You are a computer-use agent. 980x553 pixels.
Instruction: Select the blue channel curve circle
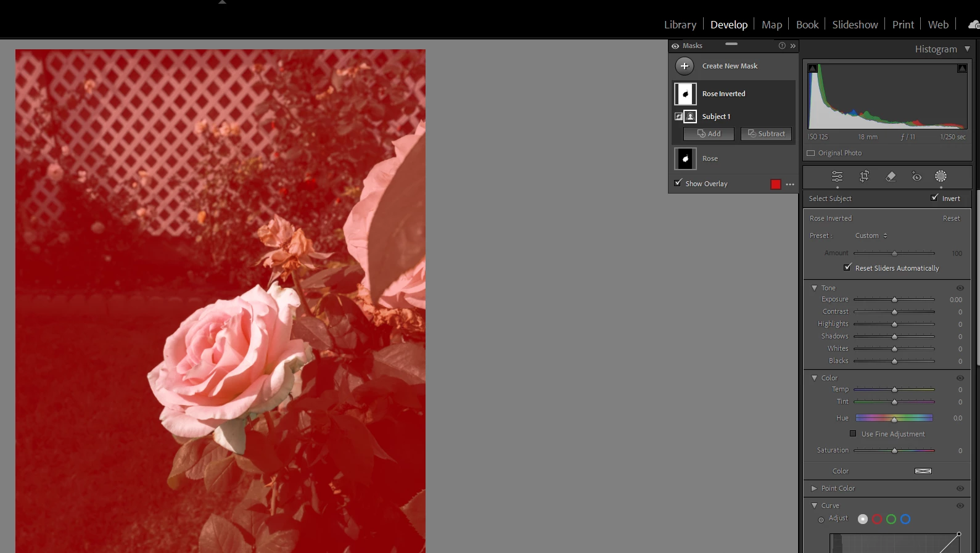click(905, 519)
